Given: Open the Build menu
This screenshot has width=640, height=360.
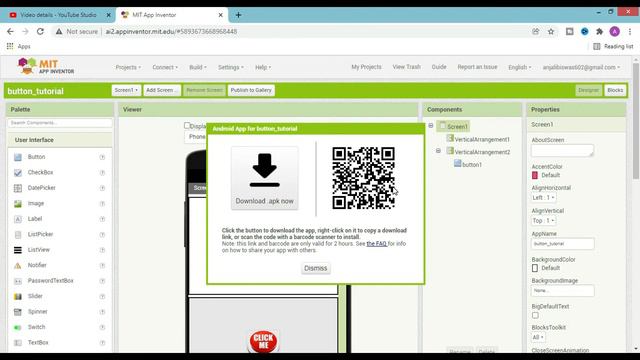Looking at the screenshot, I should [x=198, y=67].
